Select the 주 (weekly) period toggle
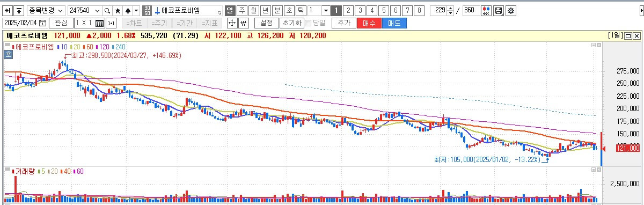This screenshot has height=205, width=644. tap(241, 11)
